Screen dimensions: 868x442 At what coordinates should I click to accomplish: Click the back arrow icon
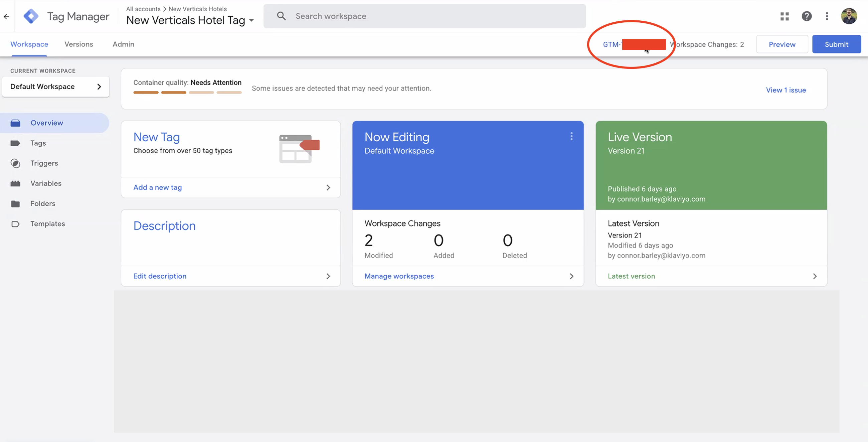click(x=6, y=16)
